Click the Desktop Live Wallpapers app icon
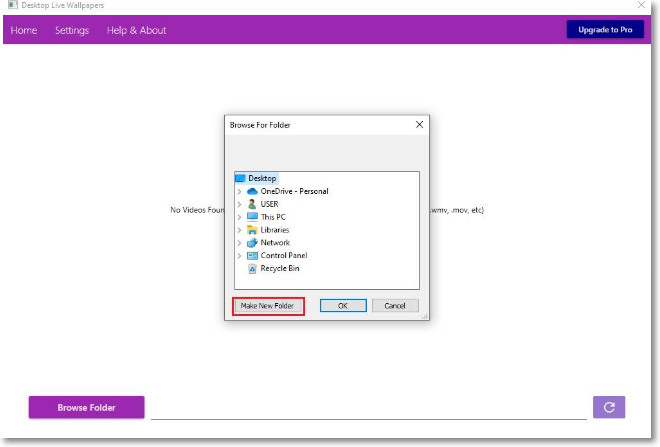Screen dimensions: 660x447 pos(13,5)
